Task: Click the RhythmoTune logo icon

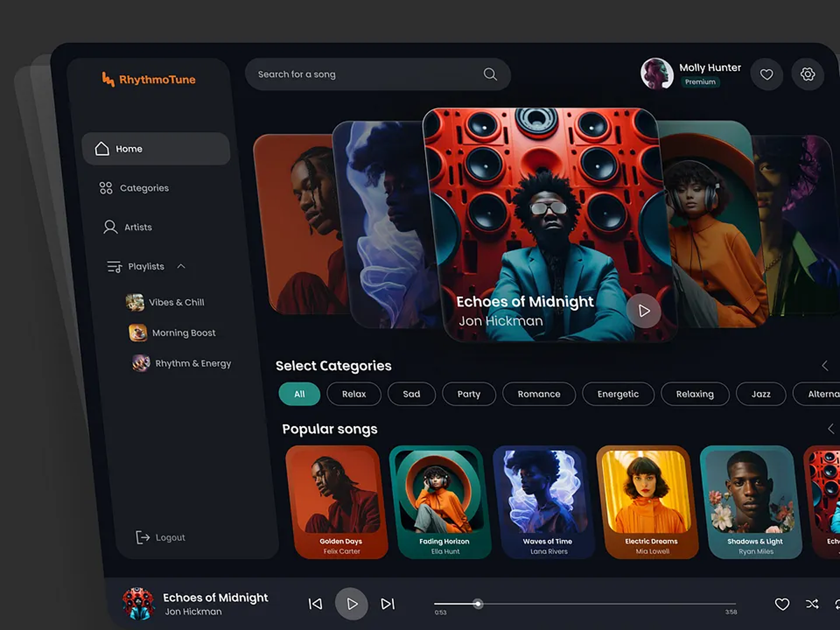Action: click(108, 79)
